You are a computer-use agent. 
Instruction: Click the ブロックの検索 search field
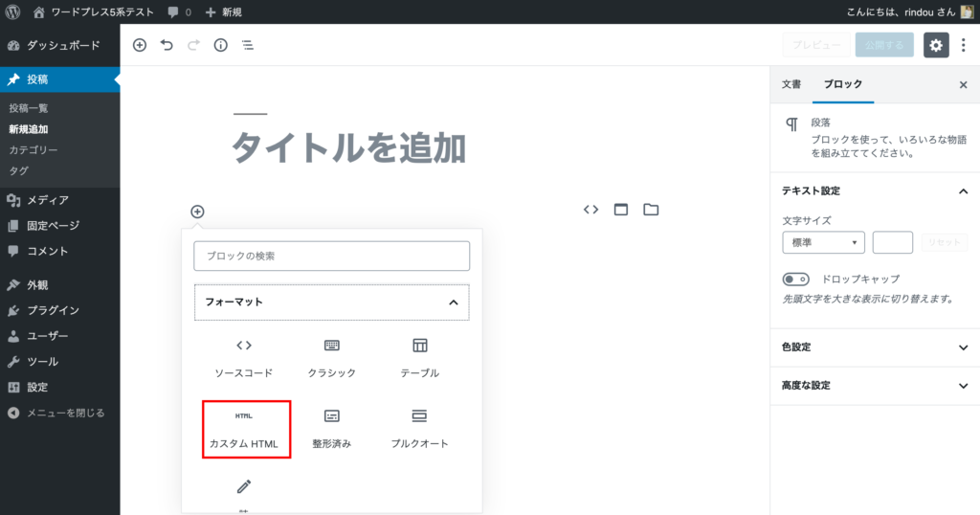[332, 257]
